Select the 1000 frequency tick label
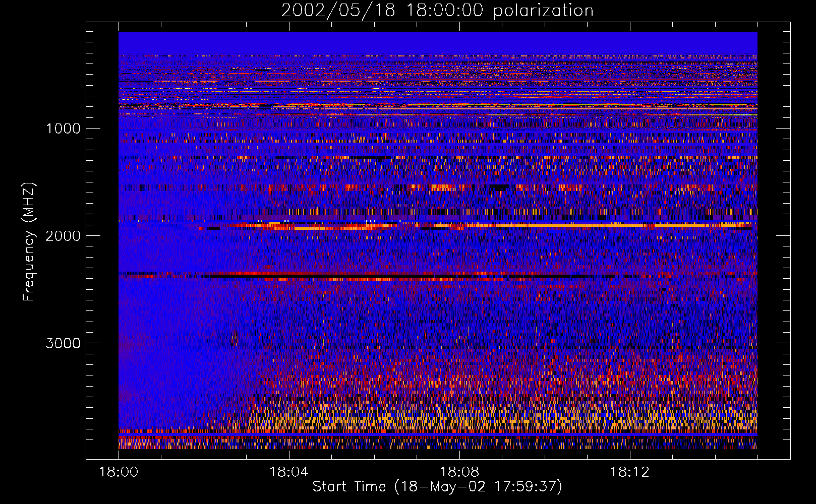This screenshot has width=816, height=504. [x=63, y=129]
